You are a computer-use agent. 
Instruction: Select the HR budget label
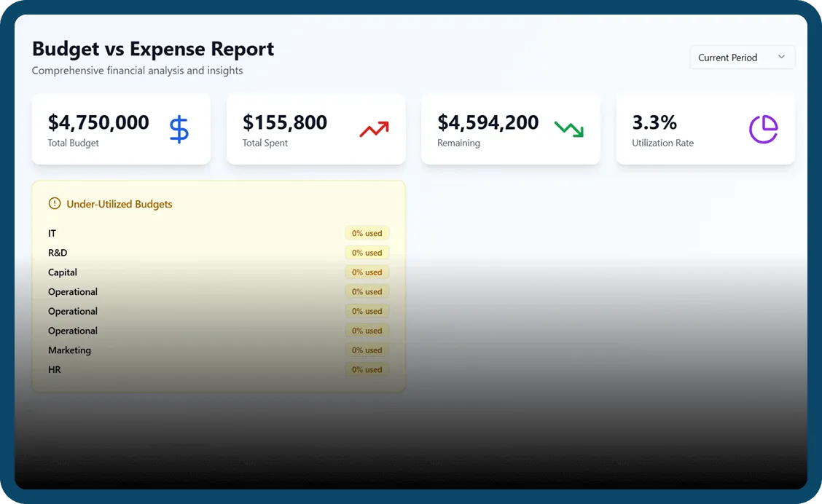[x=55, y=370]
